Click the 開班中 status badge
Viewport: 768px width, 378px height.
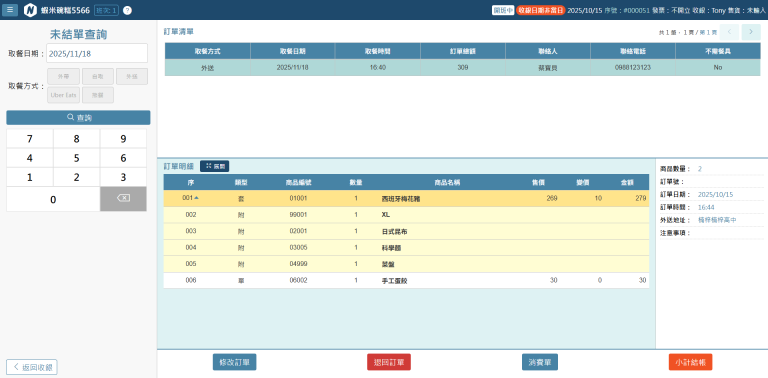tap(503, 10)
